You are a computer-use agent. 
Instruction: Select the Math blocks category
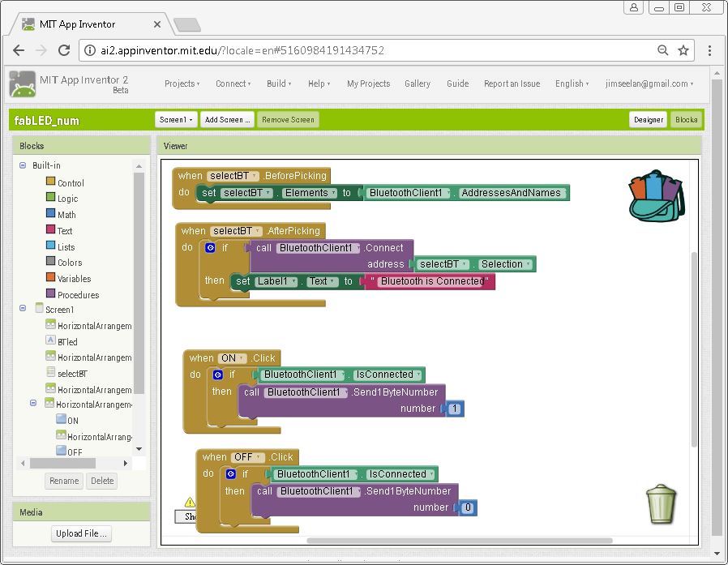[61, 215]
